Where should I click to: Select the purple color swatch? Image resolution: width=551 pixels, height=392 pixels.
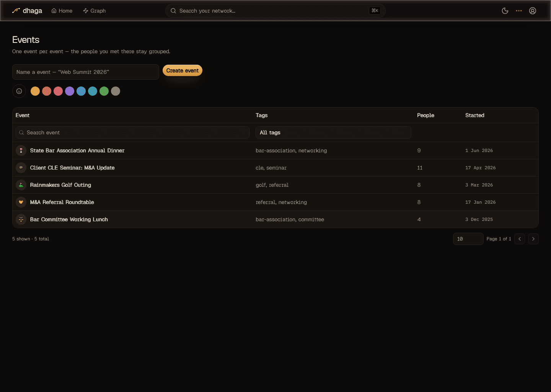pos(70,91)
